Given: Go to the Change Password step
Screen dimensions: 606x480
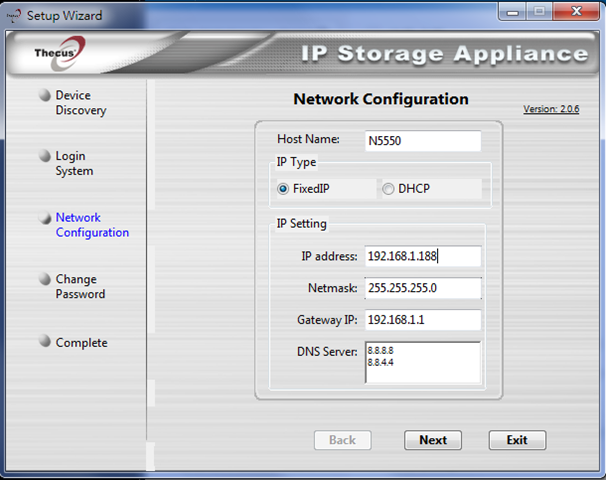Looking at the screenshot, I should (80, 286).
